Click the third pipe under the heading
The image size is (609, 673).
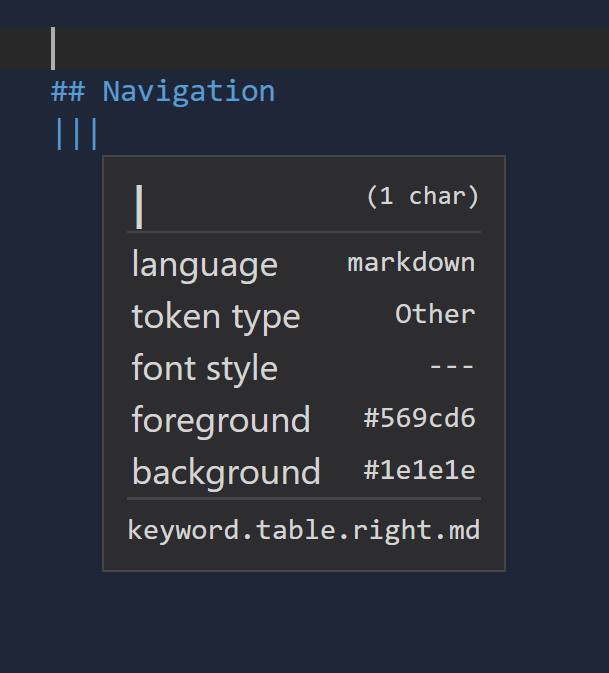pyautogui.click(x=94, y=134)
